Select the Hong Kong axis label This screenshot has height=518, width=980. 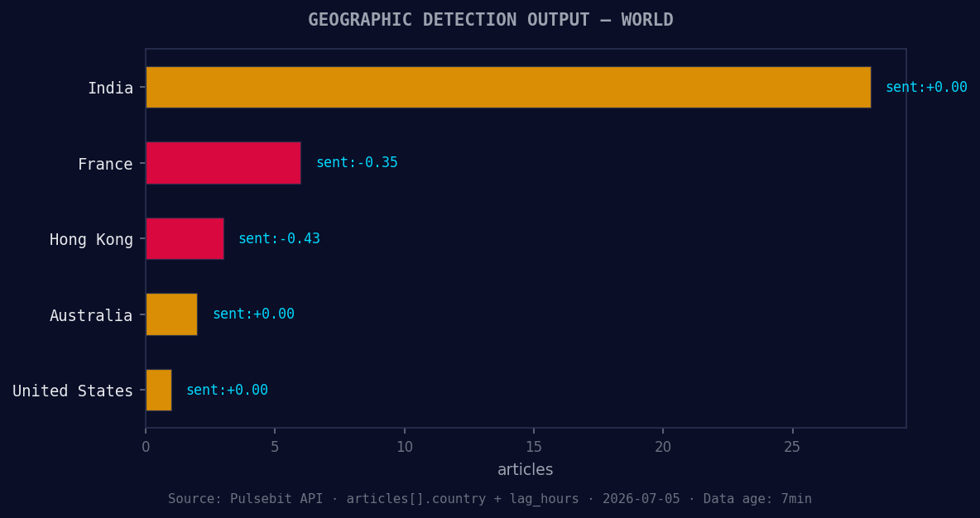[x=91, y=239]
